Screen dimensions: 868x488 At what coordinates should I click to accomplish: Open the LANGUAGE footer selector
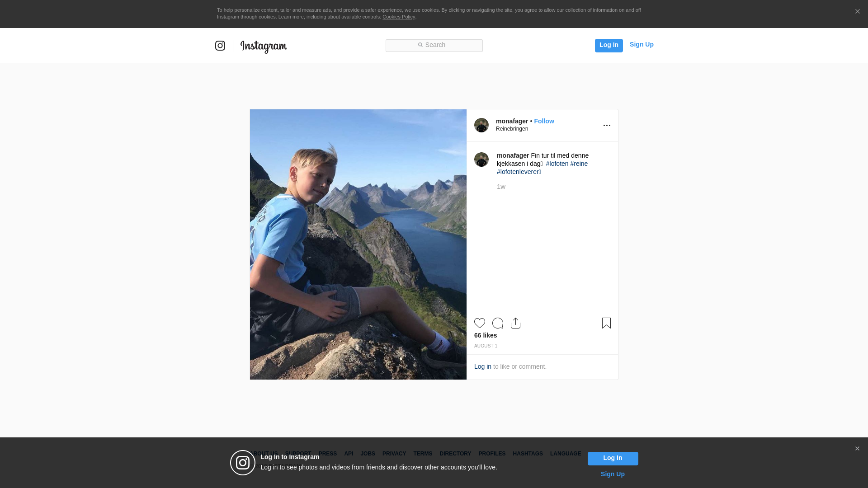coord(566,454)
